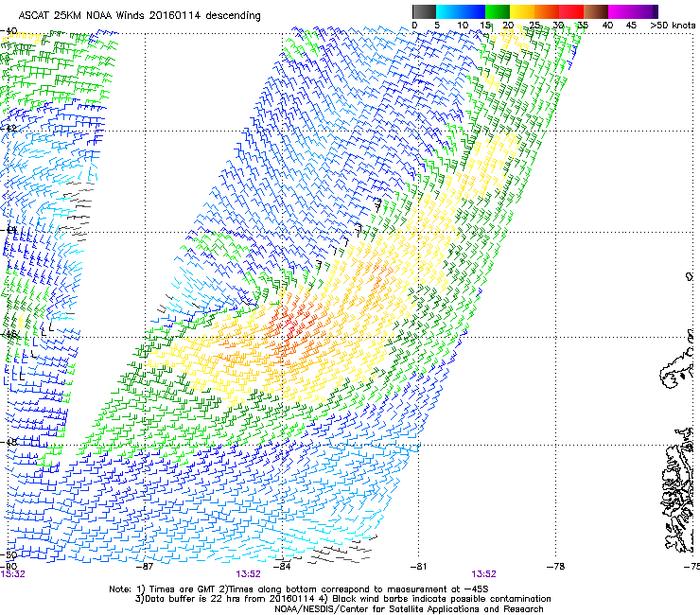700x615 pixels.
Task: Click the red 30-35 knots legend segment
Action: pyautogui.click(x=571, y=11)
